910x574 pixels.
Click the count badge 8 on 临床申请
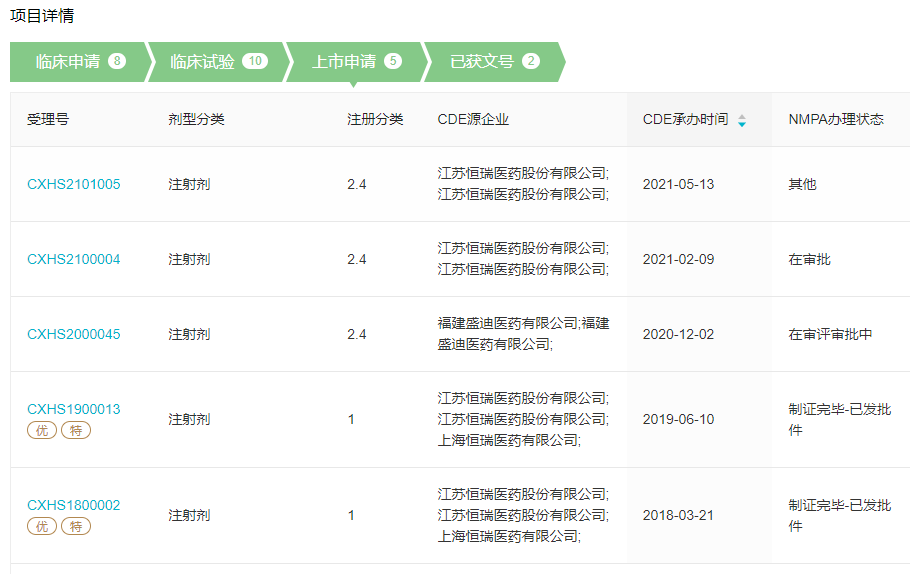[117, 61]
